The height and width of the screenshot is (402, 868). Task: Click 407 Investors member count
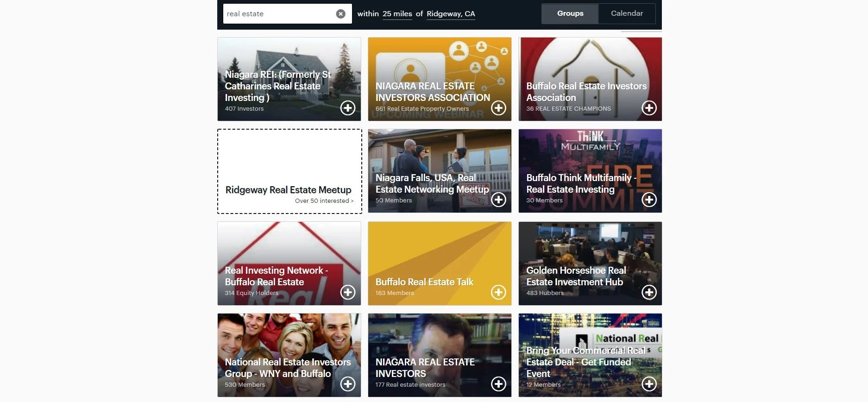click(x=244, y=109)
